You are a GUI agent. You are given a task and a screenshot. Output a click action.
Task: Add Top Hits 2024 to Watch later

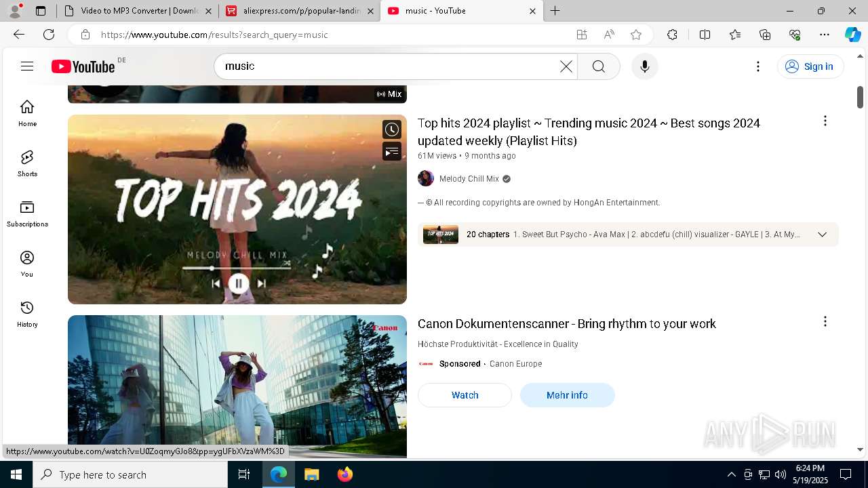392,129
